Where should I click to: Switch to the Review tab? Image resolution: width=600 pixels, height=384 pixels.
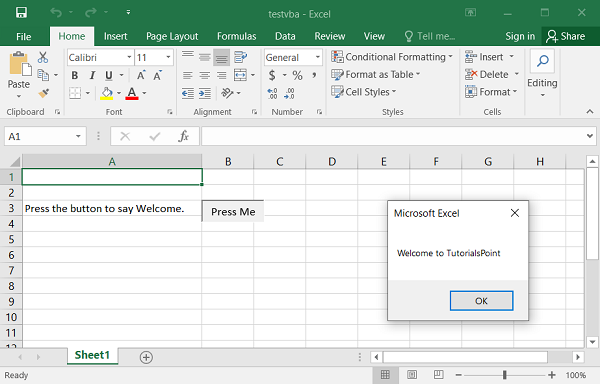click(330, 36)
